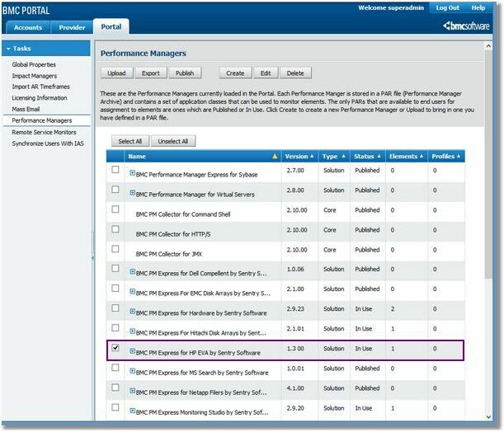The height and width of the screenshot is (432, 504).
Task: Click the Delete button
Action: click(x=295, y=73)
